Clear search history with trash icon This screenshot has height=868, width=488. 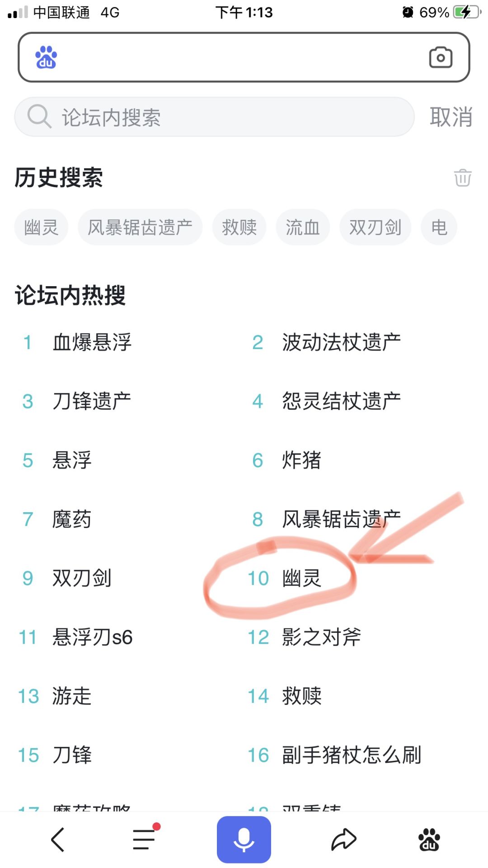click(x=463, y=177)
